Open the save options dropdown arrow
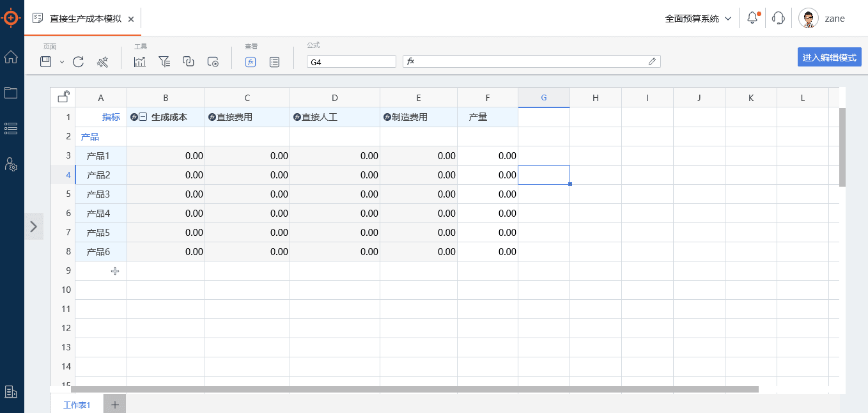 coord(62,62)
